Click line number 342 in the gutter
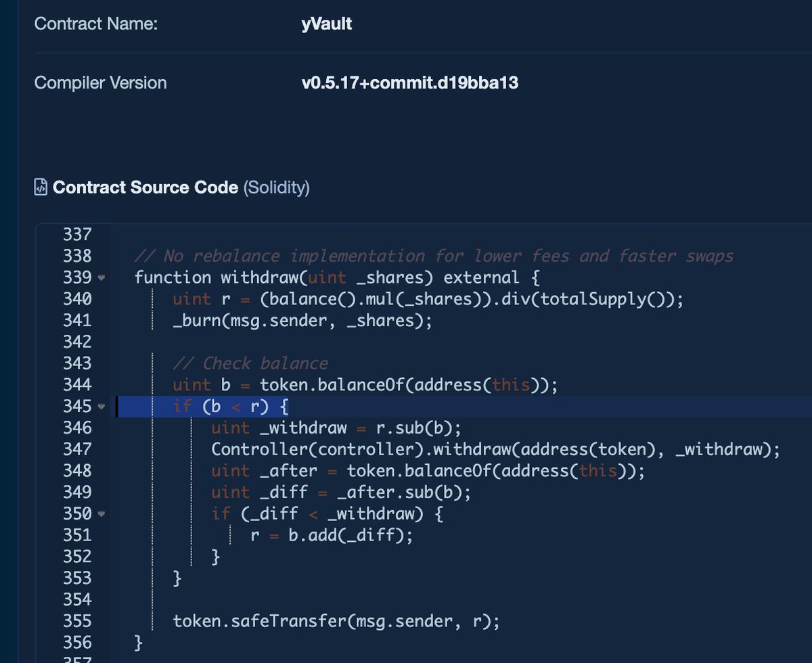Viewport: 812px width, 663px height. [x=76, y=342]
